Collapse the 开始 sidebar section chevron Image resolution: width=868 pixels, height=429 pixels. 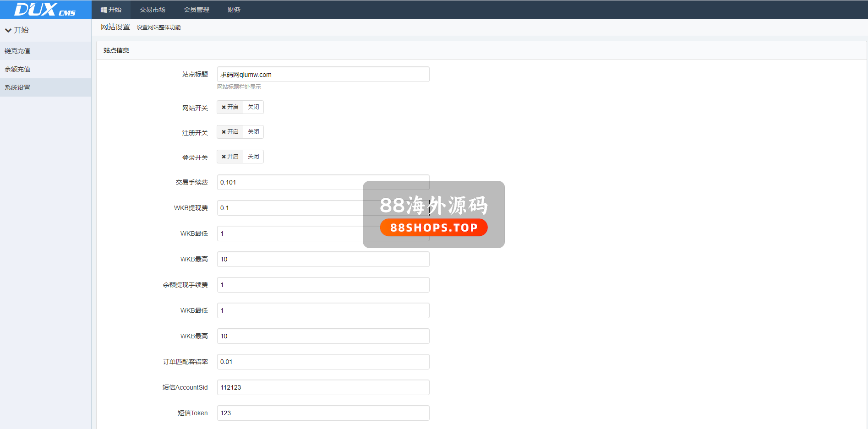pos(8,30)
